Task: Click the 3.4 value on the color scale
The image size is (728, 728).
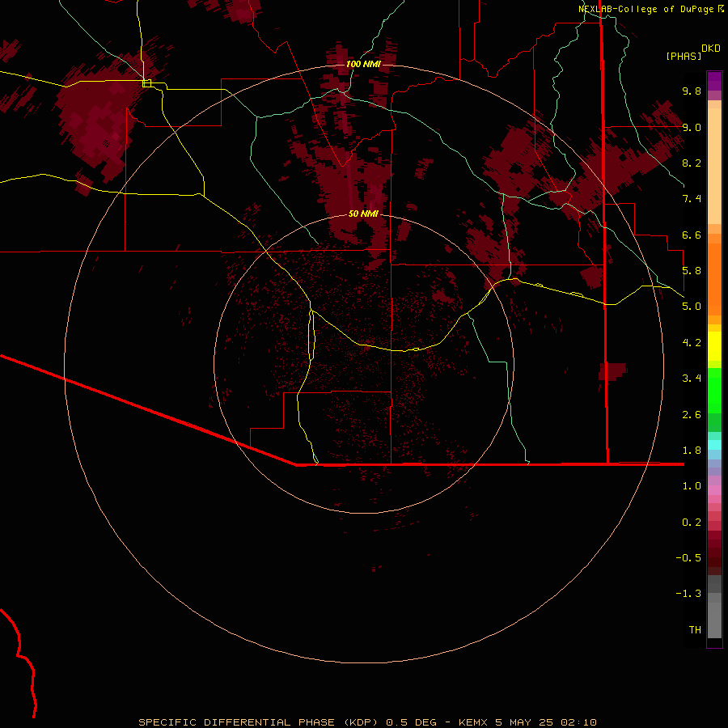Action: coord(692,379)
